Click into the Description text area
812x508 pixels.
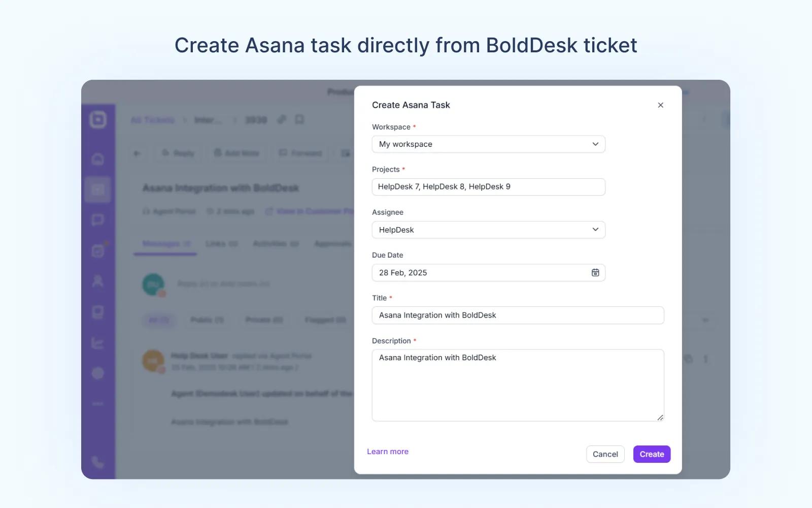click(x=518, y=385)
